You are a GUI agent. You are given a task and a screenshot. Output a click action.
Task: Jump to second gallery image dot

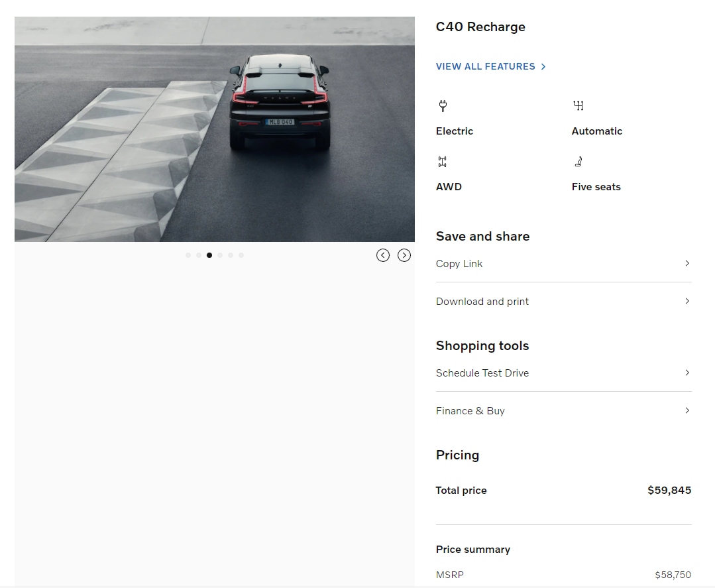coord(199,255)
